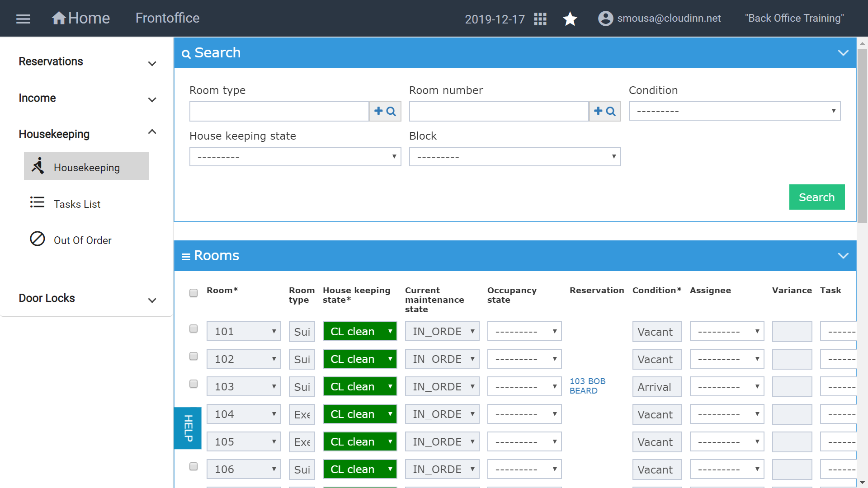Collapse the Search panel chevron

point(843,53)
